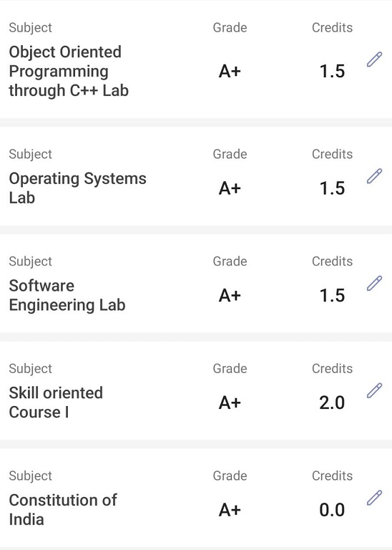Tap A+ grade for Software Engineering Lab
Screen dimensions: 392x550
click(230, 296)
